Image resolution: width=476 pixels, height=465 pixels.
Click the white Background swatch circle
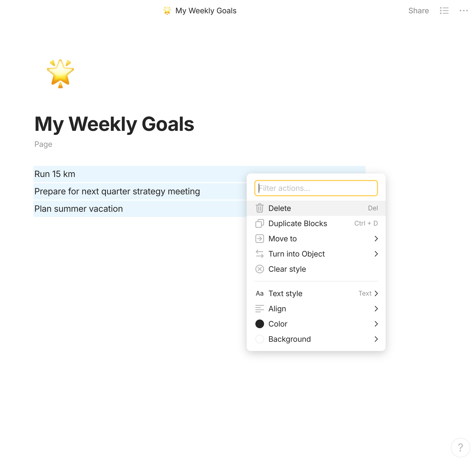click(x=259, y=339)
